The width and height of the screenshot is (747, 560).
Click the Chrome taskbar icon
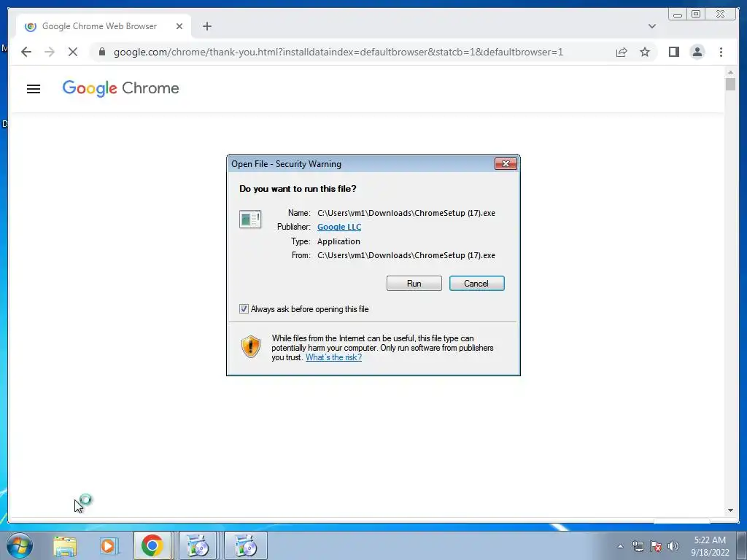[152, 545]
